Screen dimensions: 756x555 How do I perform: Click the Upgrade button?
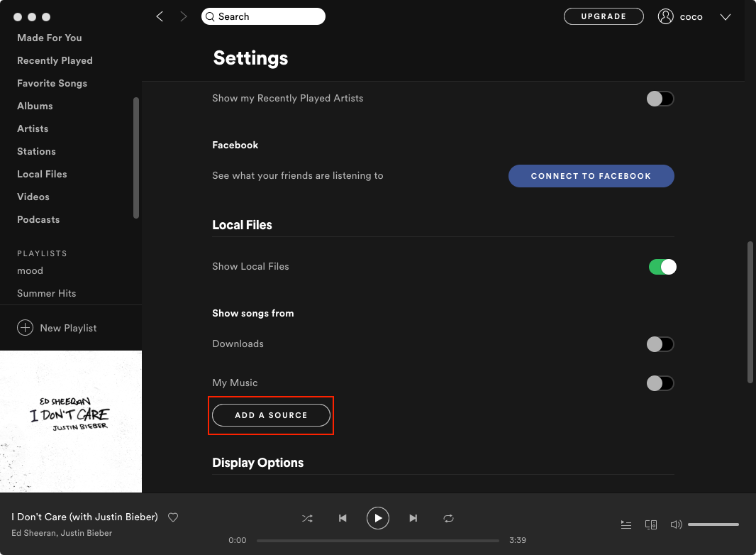pos(604,16)
